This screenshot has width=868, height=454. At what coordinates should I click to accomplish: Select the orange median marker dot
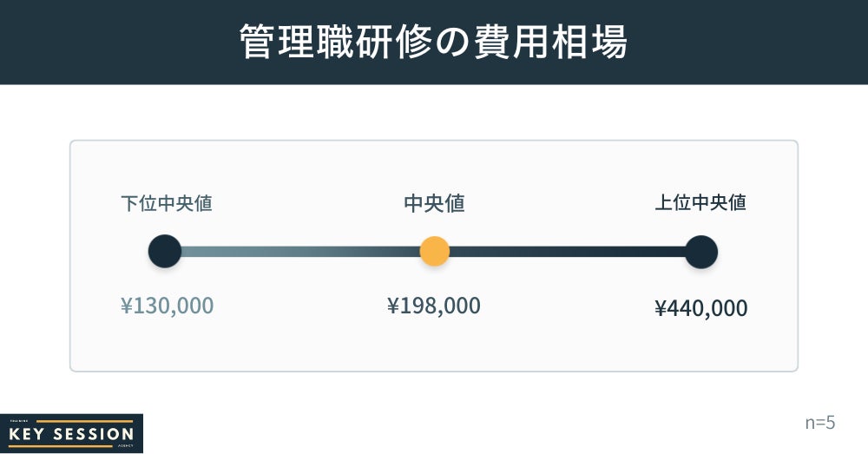434,252
